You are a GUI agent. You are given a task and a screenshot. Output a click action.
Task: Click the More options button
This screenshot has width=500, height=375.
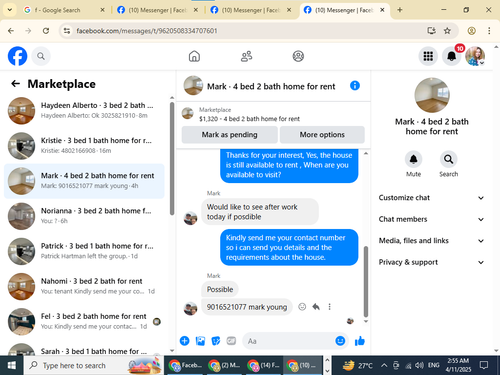point(322,135)
